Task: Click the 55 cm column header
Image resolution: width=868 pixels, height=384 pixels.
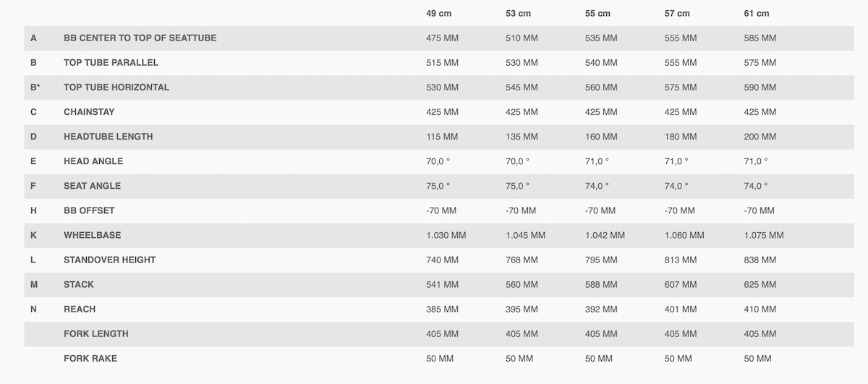Action: (597, 13)
